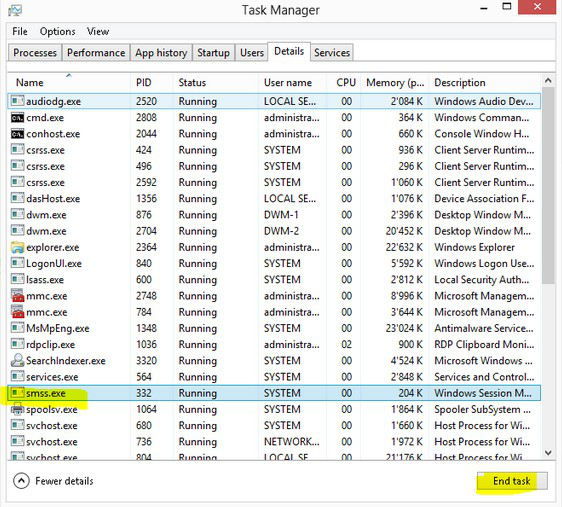Sort by the Description column header
This screenshot has width=562, height=507.
point(485,82)
